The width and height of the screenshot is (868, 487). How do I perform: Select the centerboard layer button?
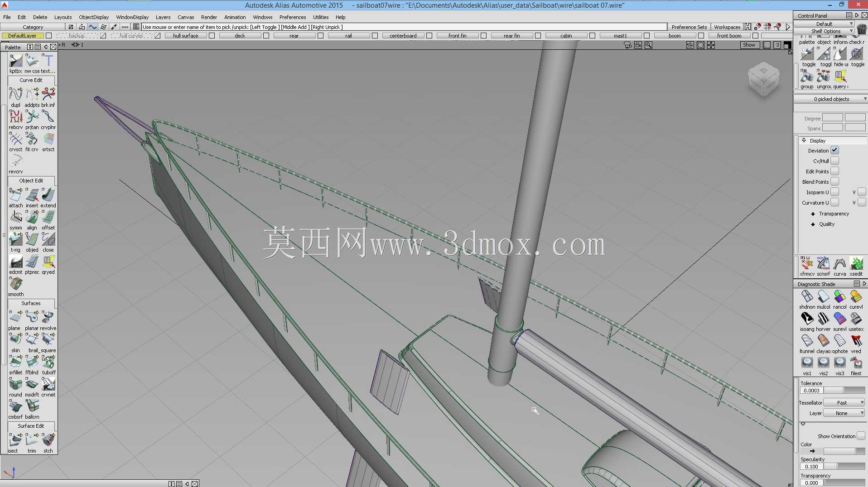[403, 36]
